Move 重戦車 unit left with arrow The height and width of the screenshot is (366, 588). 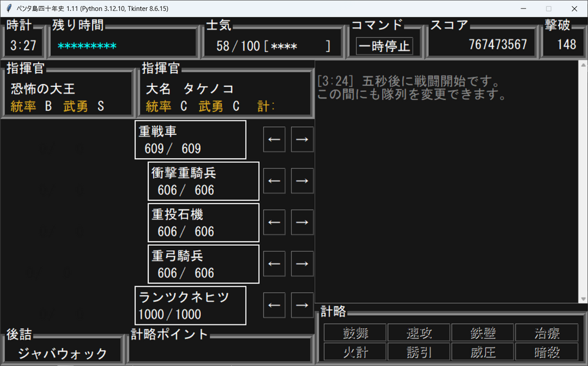(x=274, y=140)
